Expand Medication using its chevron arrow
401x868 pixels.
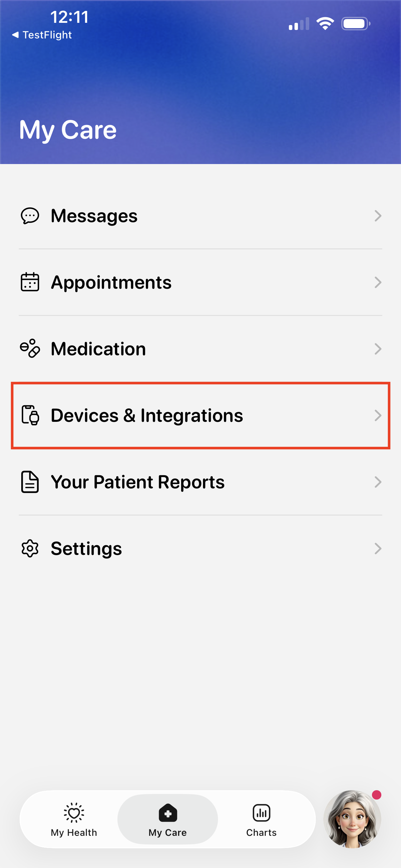click(x=378, y=349)
